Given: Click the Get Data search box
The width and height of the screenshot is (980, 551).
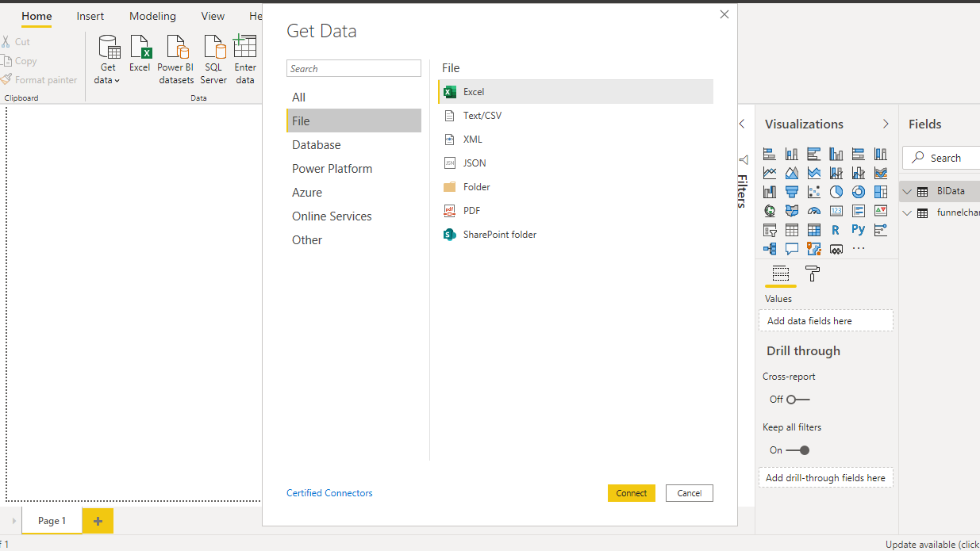Looking at the screenshot, I should click(353, 69).
